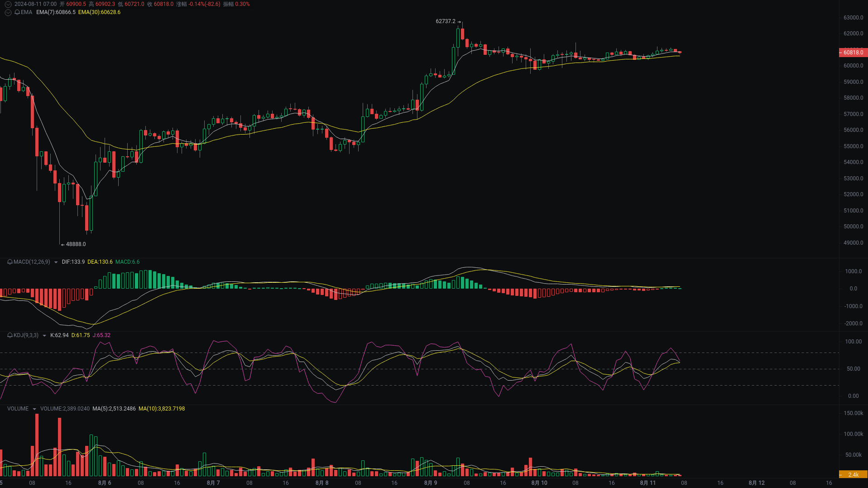
Task: Click the MACD alert bell icon
Action: [x=10, y=262]
